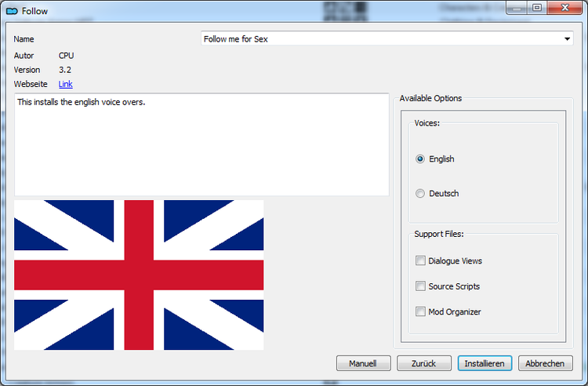The width and height of the screenshot is (588, 386).
Task: Minimize the Follow installer window
Action: (517, 8)
